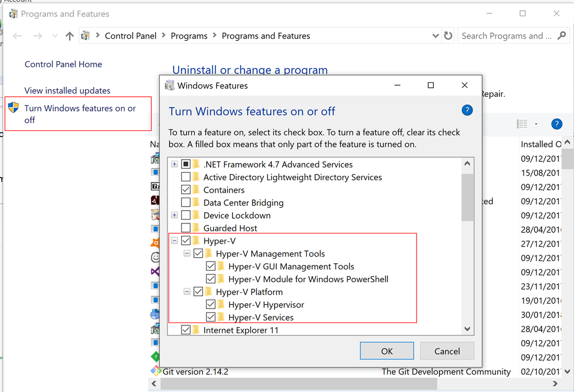This screenshot has width=574, height=392.
Task: Enable the Data Center Bridging checkbox
Action: 186,202
